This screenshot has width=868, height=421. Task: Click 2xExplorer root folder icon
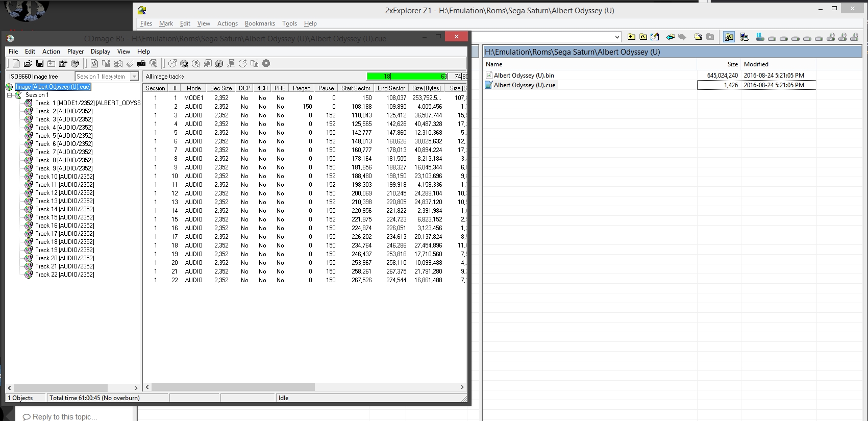coord(643,37)
